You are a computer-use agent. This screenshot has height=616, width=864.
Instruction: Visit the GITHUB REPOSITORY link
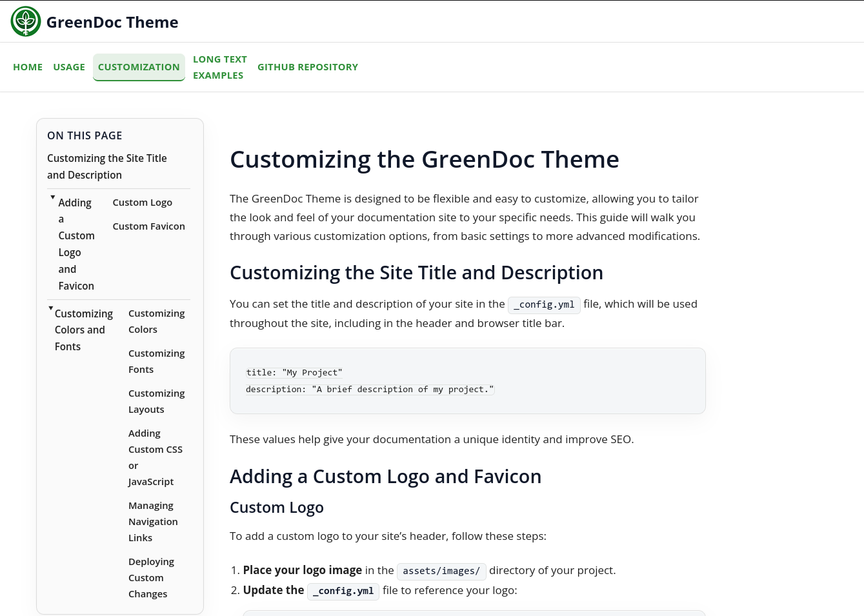point(308,66)
